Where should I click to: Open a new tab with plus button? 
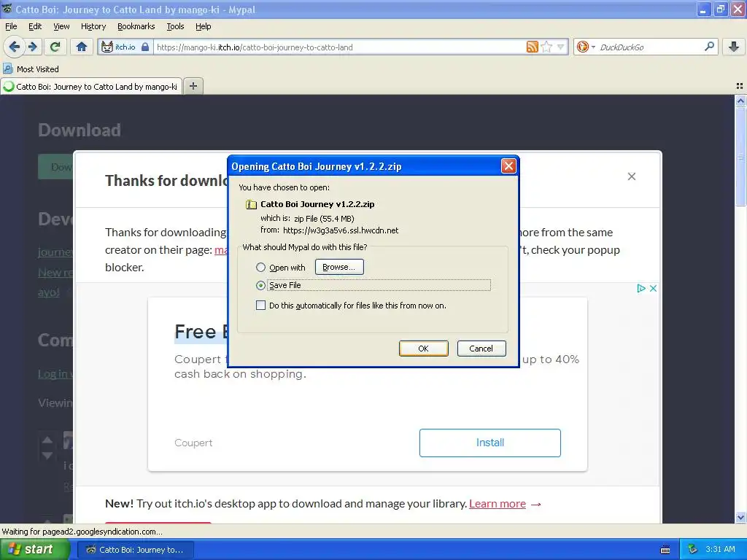[x=193, y=86]
